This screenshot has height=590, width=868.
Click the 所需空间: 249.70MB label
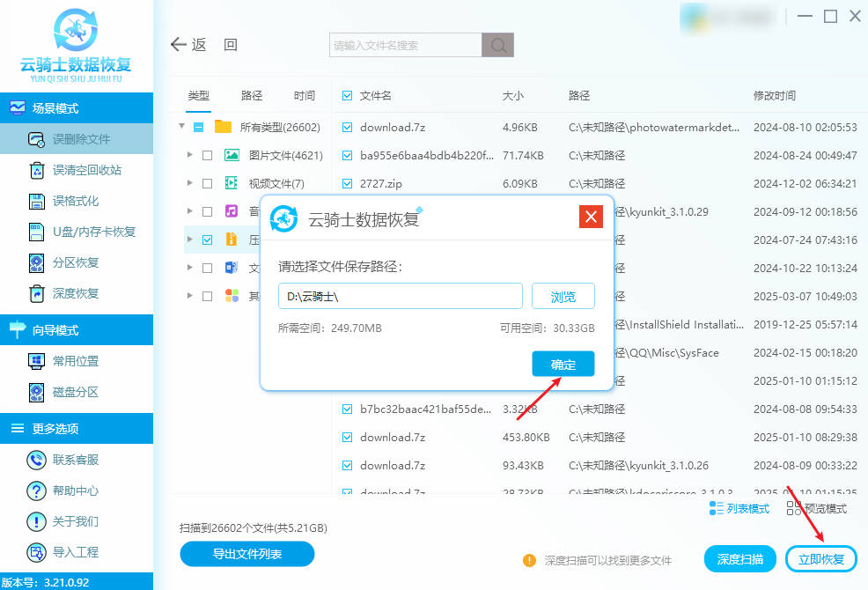pos(330,328)
